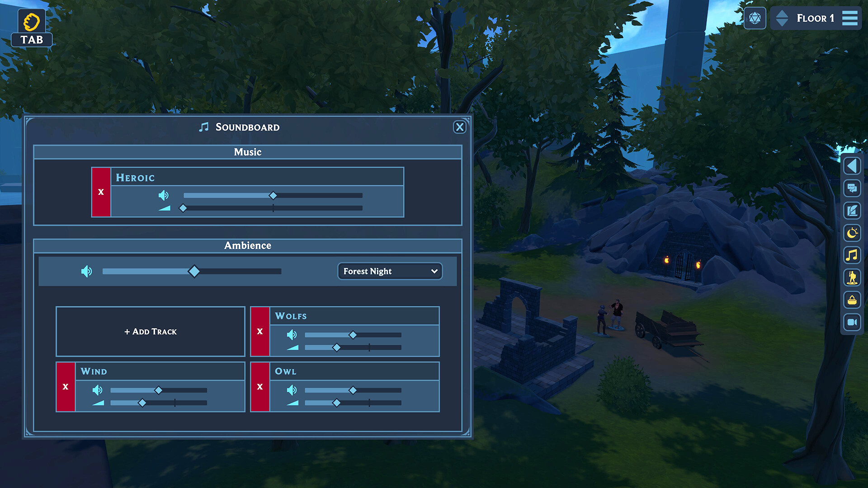
Task: Click the Add Track button
Action: 151,331
